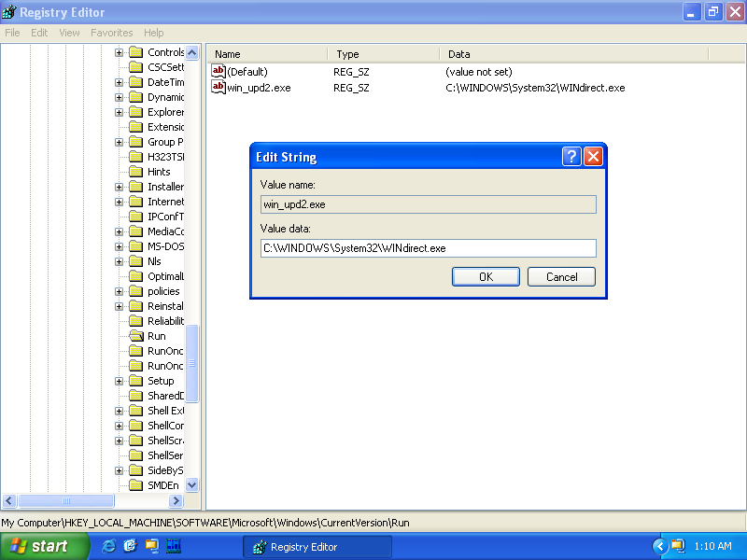Click the IPConfT folder icon
This screenshot has width=747, height=560.
pyautogui.click(x=136, y=217)
